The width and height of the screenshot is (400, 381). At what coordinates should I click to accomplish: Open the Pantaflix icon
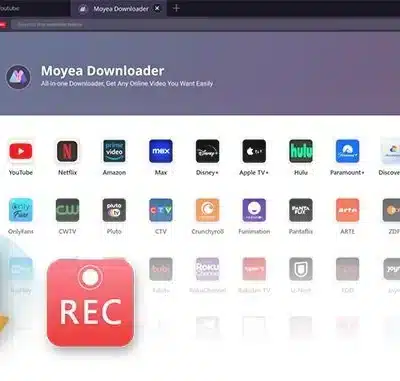[x=301, y=210]
